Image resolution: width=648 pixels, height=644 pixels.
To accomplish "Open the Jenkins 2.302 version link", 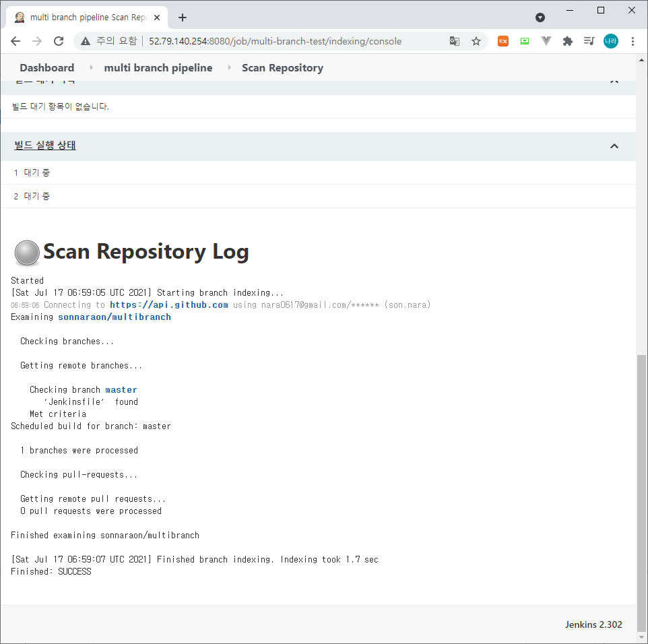I will (593, 624).
